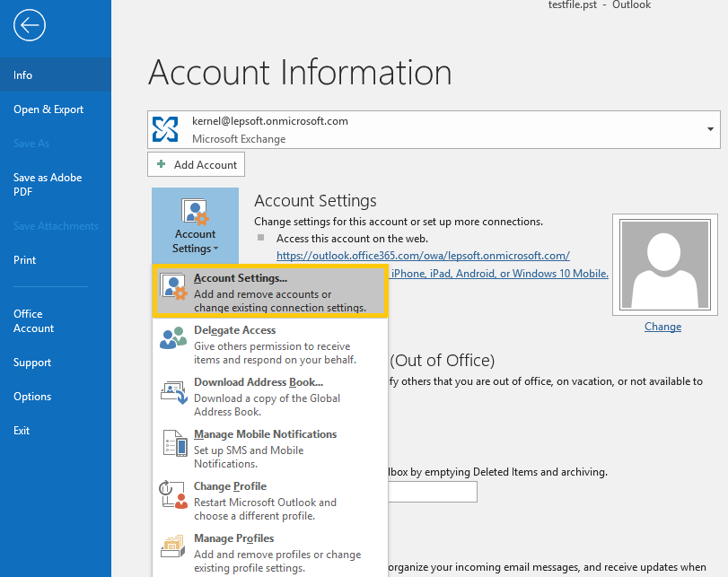The height and width of the screenshot is (577, 728).
Task: Click the highlighted Account Settings gear icon
Action: (x=172, y=287)
